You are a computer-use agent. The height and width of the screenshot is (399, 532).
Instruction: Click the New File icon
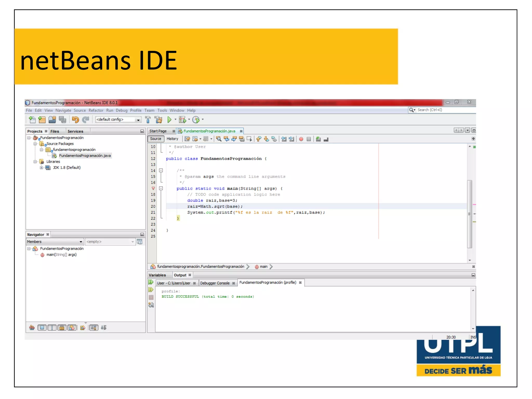pyautogui.click(x=32, y=119)
